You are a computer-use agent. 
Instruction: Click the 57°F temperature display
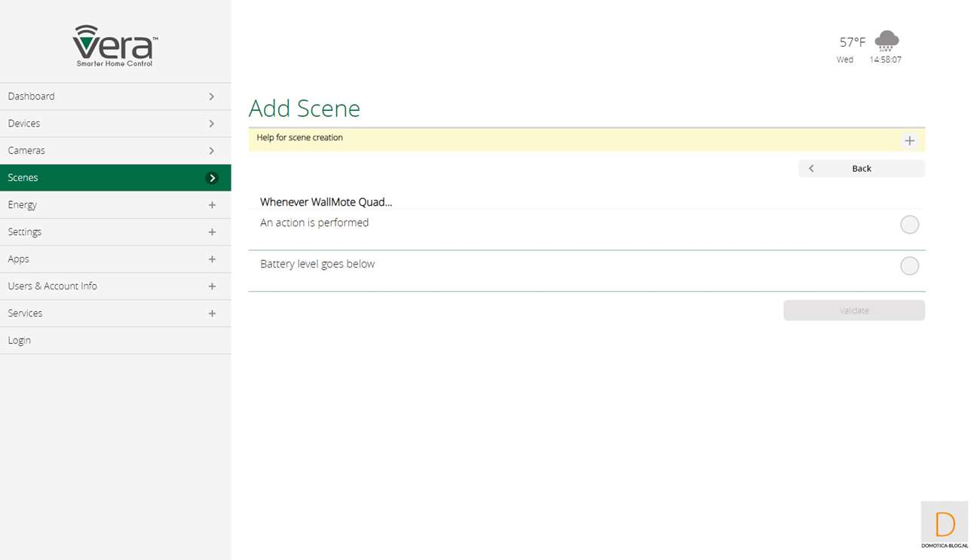click(x=853, y=42)
